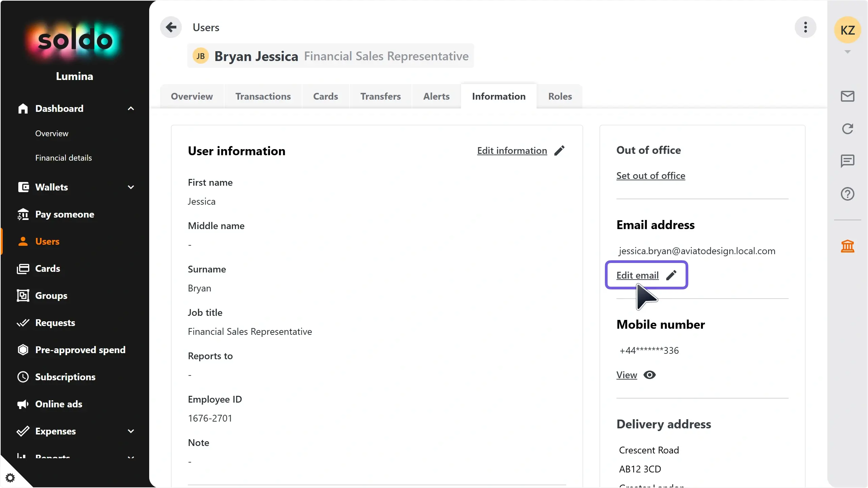Open the KZ account avatar dropdown

tap(847, 30)
